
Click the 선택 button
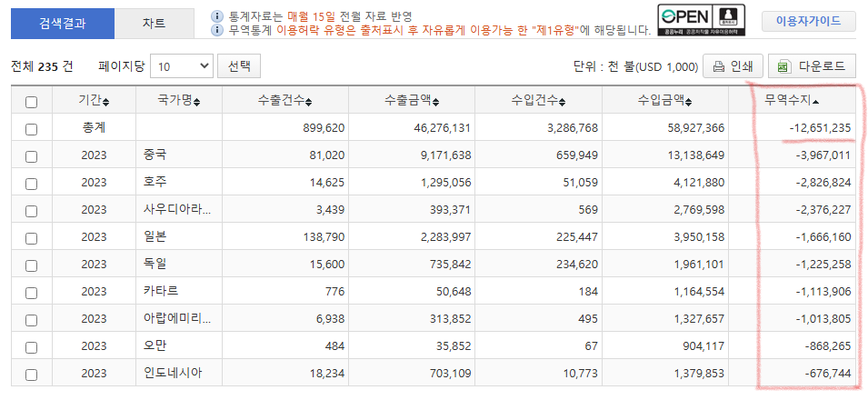tap(240, 66)
